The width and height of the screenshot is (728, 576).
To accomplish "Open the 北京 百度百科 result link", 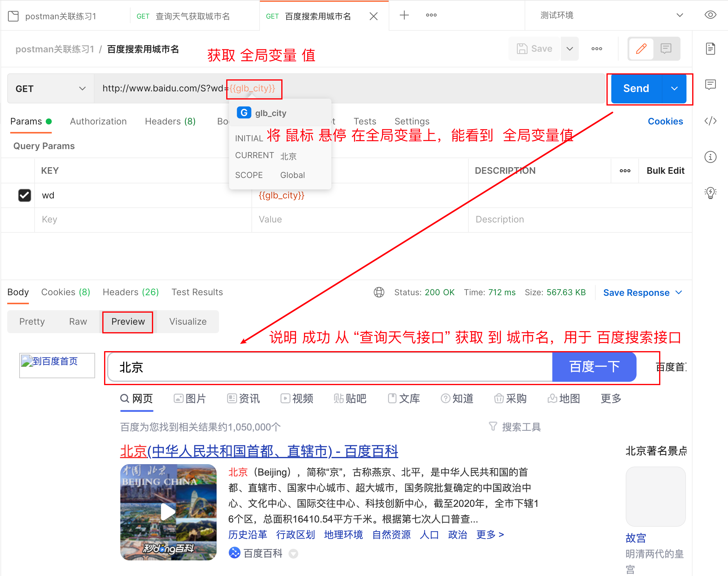I will pyautogui.click(x=259, y=451).
